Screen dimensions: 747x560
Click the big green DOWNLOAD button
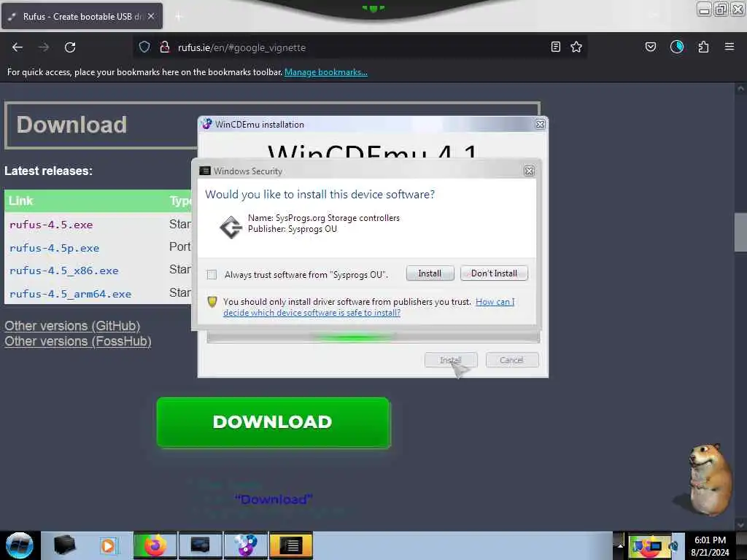click(274, 422)
